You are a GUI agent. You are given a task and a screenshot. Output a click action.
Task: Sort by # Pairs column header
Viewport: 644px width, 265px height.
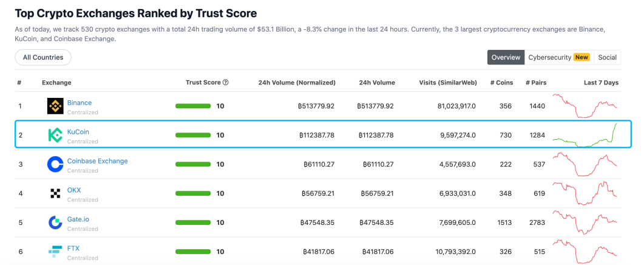coord(536,82)
